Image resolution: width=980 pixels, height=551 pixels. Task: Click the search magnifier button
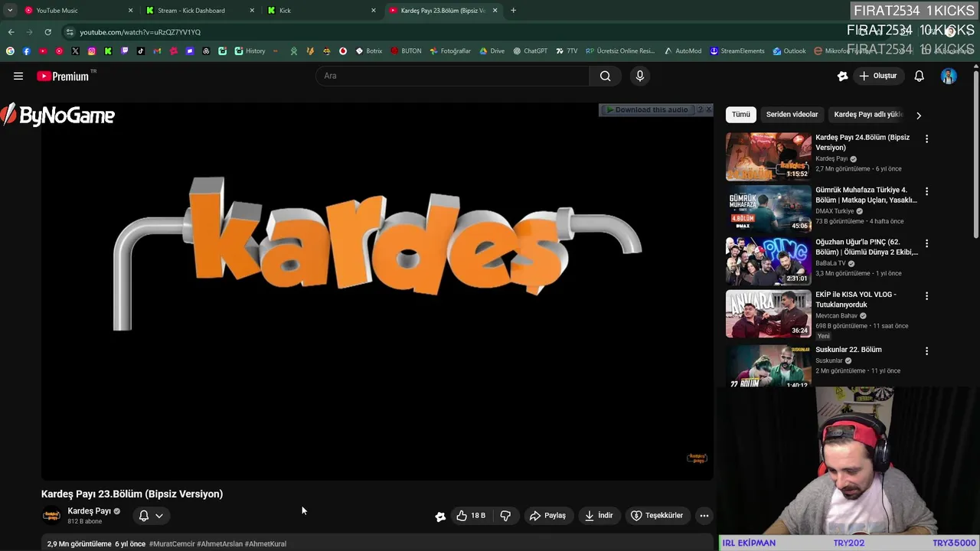point(605,76)
